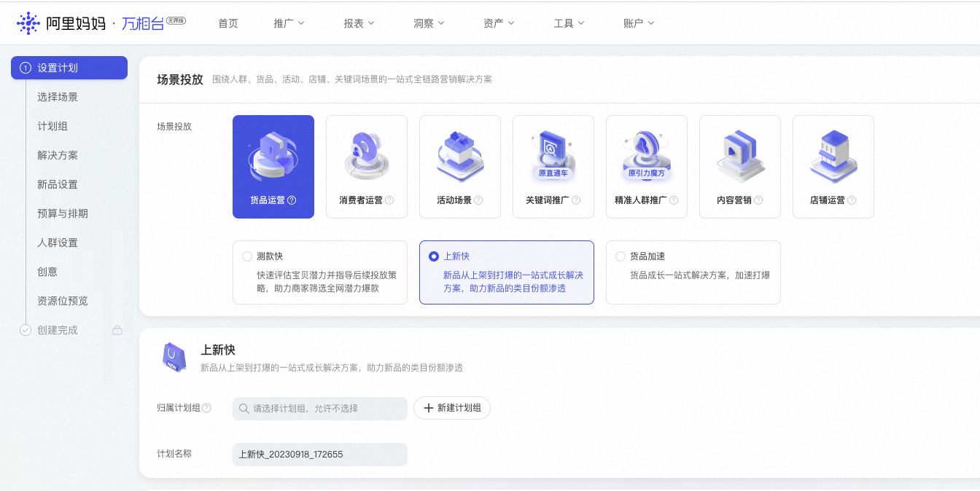
Task: Click the lock icon beside 创建完成
Action: pos(117,330)
